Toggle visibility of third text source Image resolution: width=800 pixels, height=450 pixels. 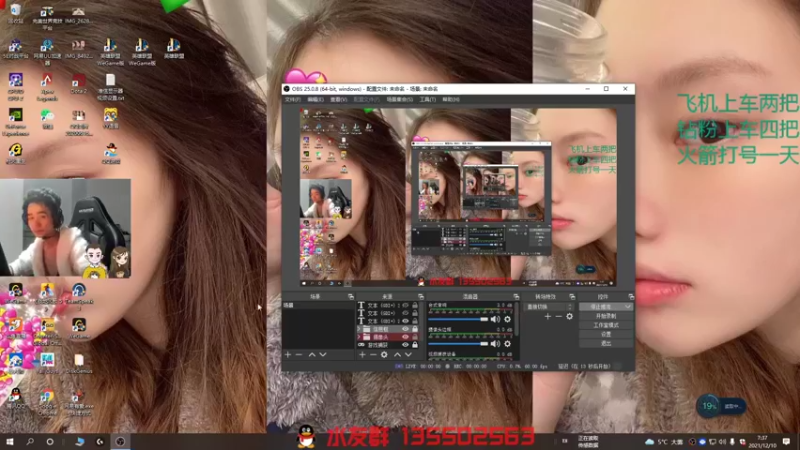pos(405,321)
